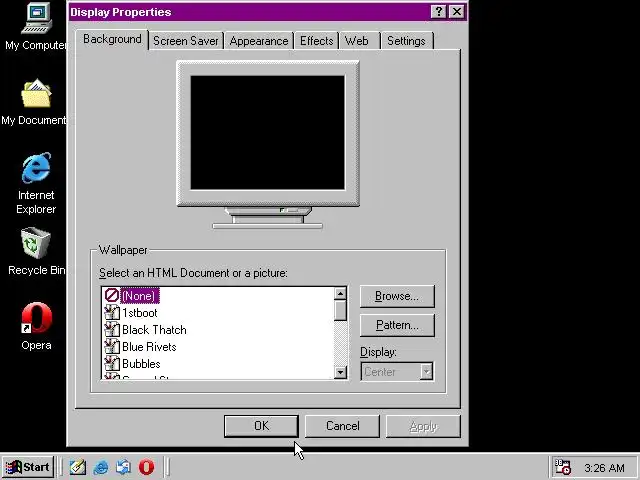Click the wallpaper list scroll up arrow
Viewport: 640px width, 480px height.
coord(340,293)
